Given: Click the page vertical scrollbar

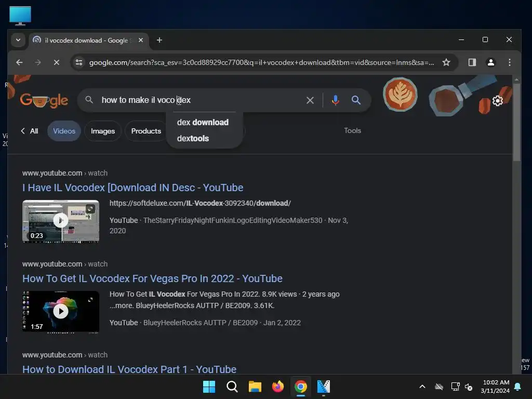Looking at the screenshot, I should click(516, 122).
